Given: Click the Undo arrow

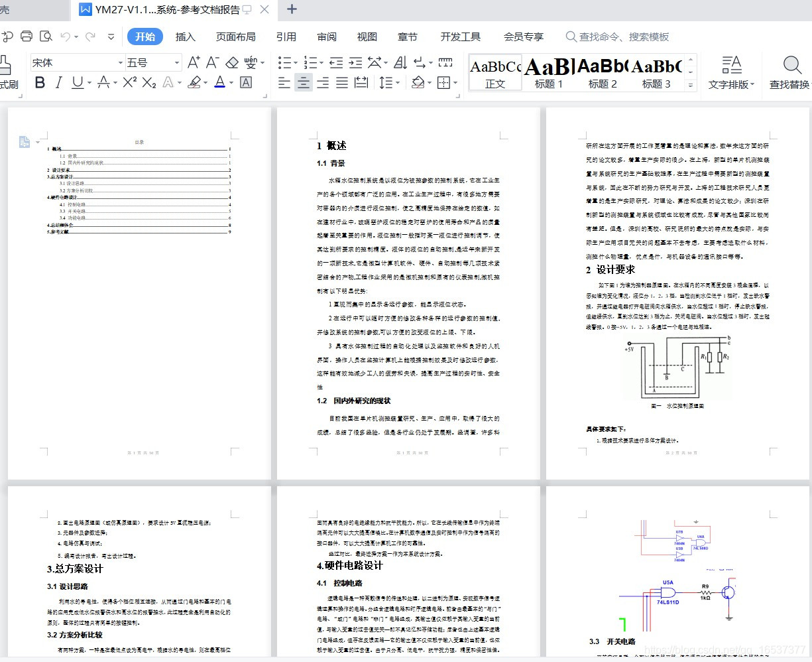Looking at the screenshot, I should (66, 36).
